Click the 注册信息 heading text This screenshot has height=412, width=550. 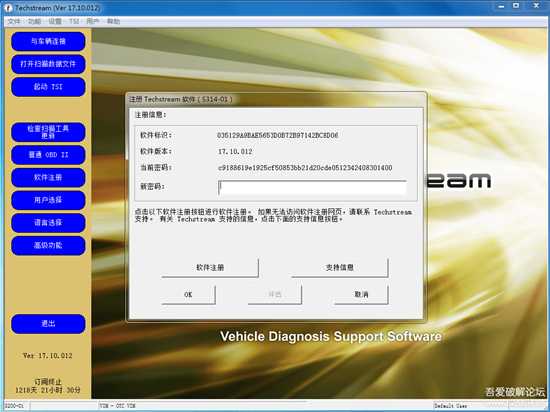[150, 115]
